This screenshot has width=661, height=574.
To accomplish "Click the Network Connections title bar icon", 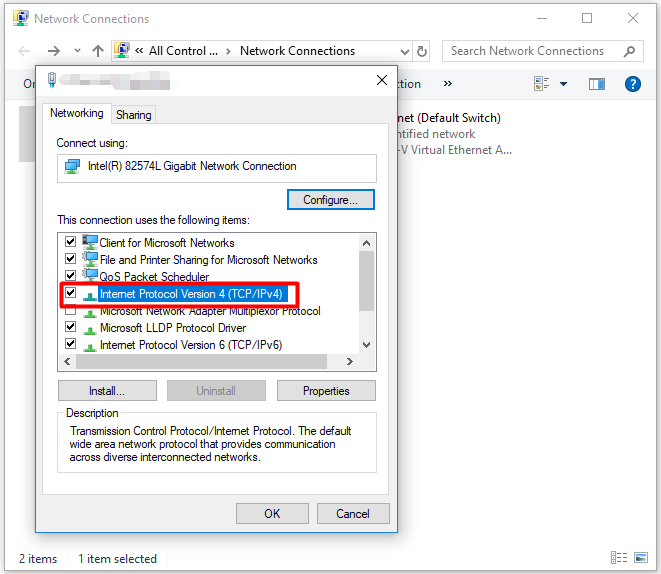I will point(20,18).
